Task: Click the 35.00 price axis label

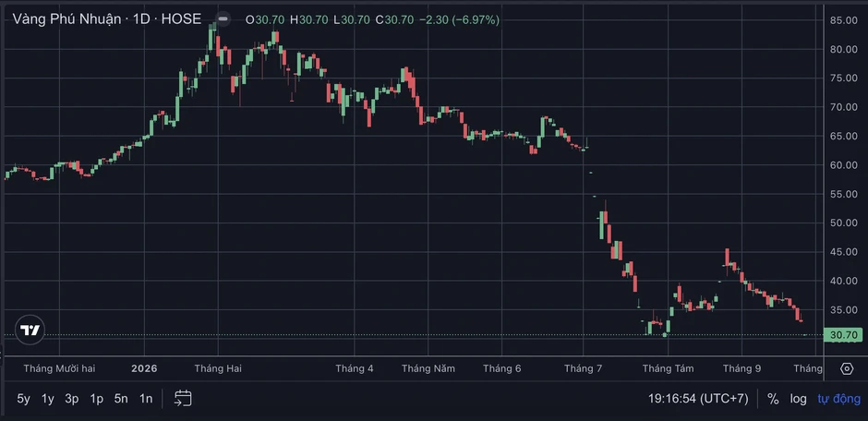Action: click(844, 310)
